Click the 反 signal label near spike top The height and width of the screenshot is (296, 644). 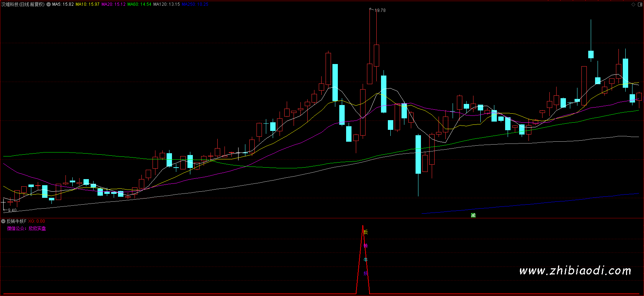pos(366,232)
